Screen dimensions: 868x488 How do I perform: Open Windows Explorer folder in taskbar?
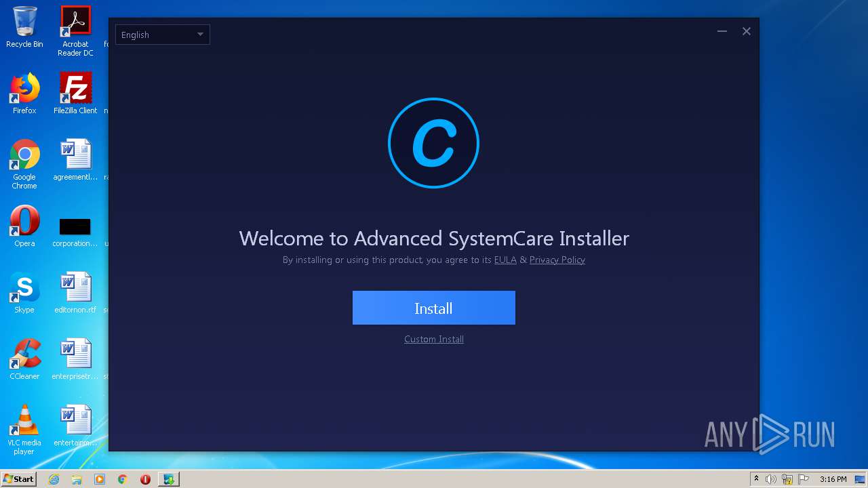(x=77, y=479)
